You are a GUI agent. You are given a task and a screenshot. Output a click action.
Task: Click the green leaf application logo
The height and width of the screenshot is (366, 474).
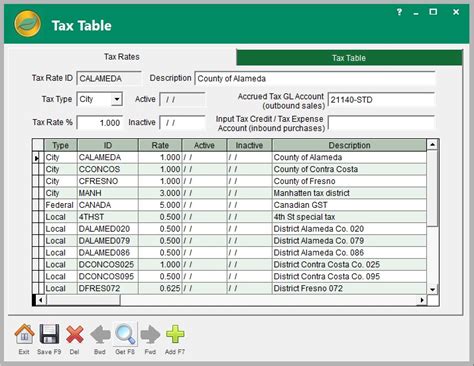[27, 24]
